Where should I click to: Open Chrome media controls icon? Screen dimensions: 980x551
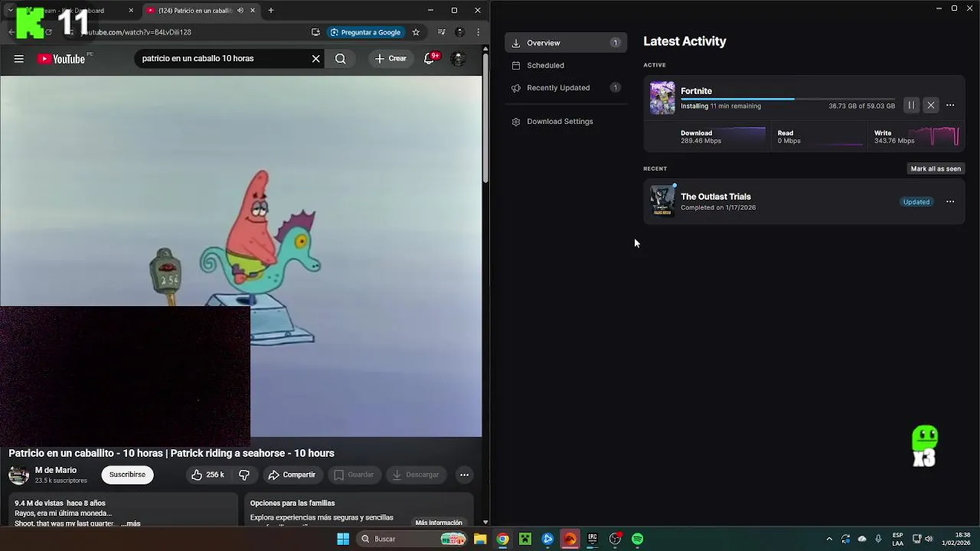[x=441, y=32]
